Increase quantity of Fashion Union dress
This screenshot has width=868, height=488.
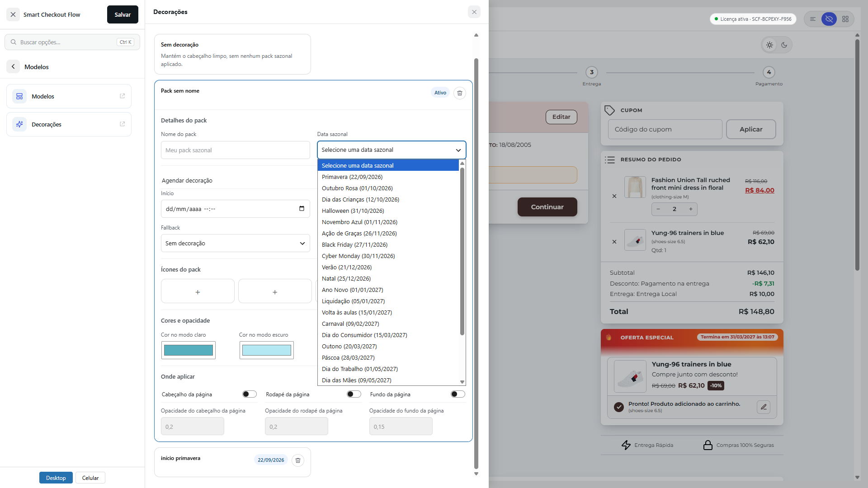[691, 209]
